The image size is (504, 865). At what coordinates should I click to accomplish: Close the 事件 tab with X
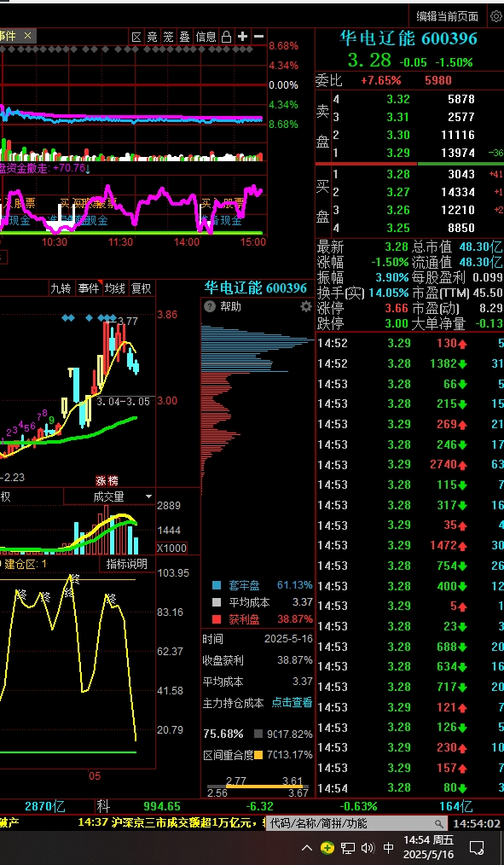tap(27, 36)
